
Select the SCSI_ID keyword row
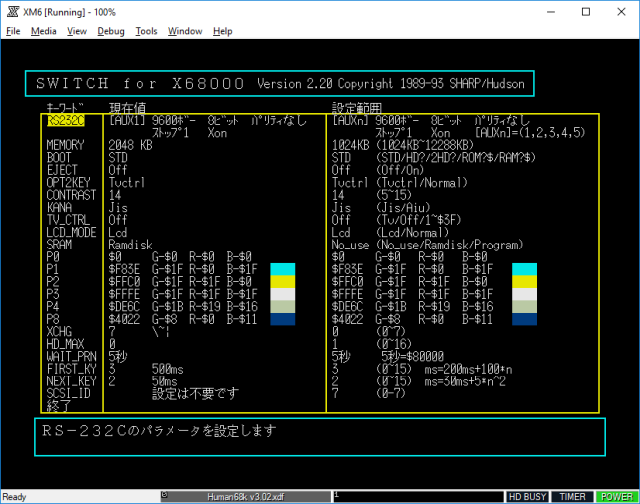click(x=69, y=394)
